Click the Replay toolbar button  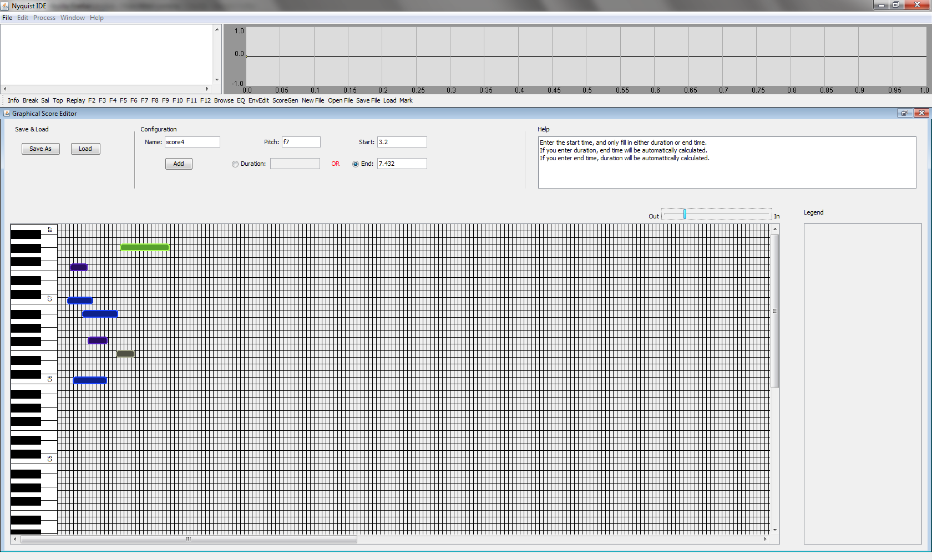(x=75, y=100)
